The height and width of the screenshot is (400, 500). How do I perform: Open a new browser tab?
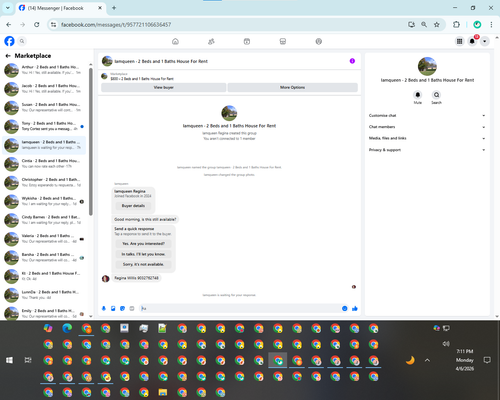tap(114, 8)
